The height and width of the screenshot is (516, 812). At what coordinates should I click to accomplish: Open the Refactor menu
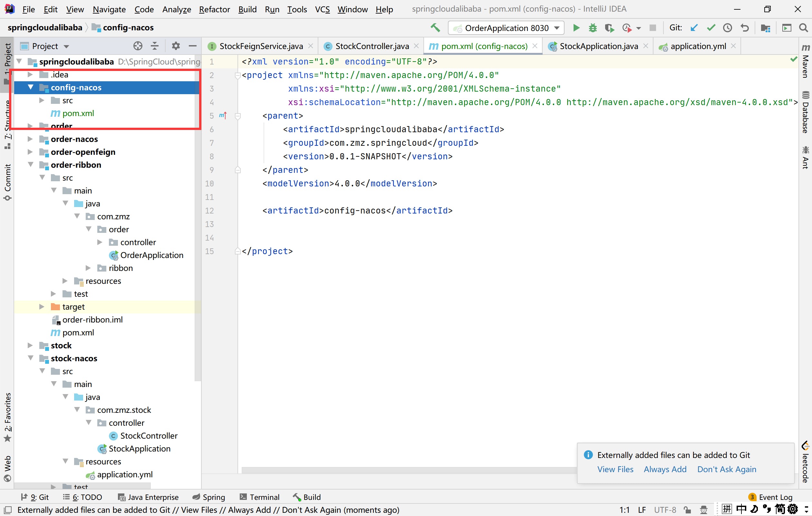click(215, 9)
